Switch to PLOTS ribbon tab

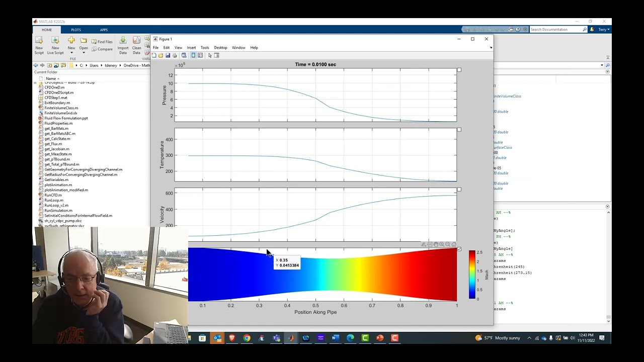(x=75, y=30)
